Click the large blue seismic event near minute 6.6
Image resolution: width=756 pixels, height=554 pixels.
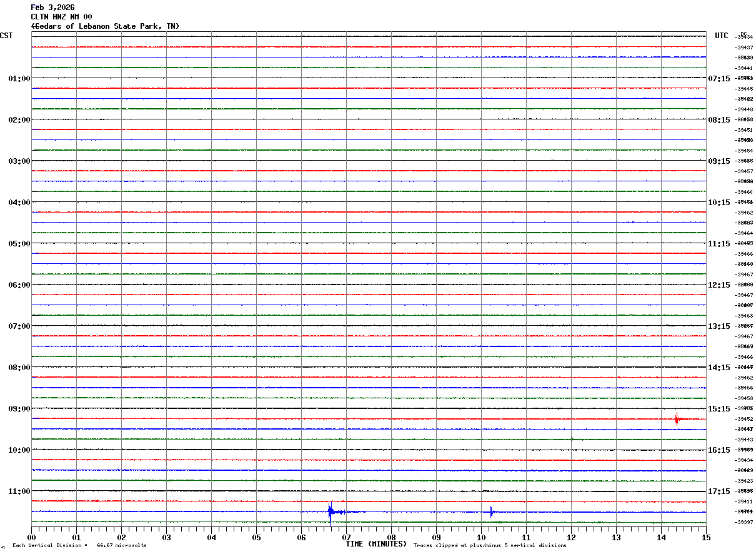[331, 511]
